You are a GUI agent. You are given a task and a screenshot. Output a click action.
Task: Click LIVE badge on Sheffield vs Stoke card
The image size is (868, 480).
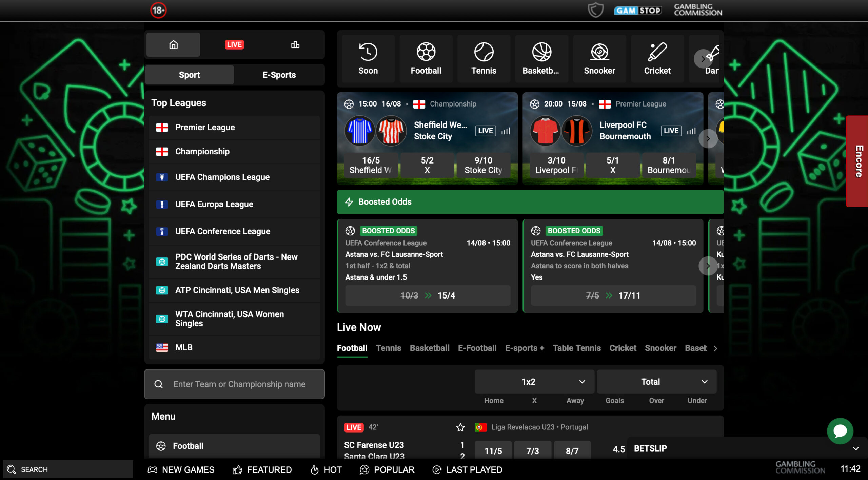(486, 131)
